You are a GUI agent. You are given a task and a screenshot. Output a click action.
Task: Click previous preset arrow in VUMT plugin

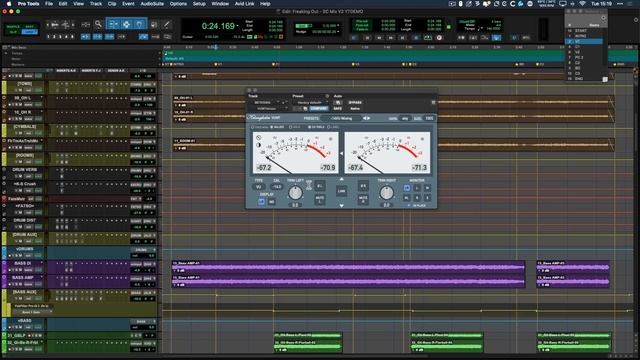(364, 118)
